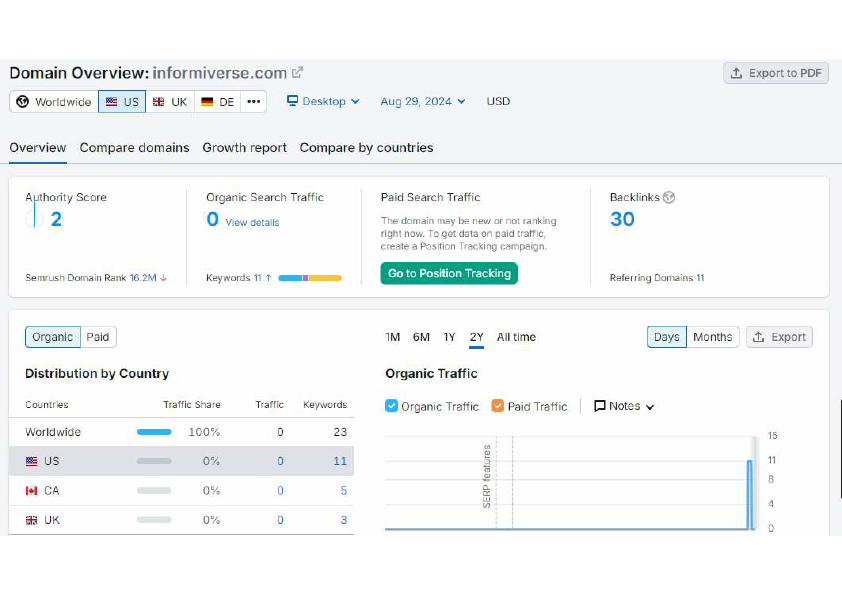Uncheck the Organic Traffic checkbox
Screen dimensions: 842x595
click(x=391, y=406)
